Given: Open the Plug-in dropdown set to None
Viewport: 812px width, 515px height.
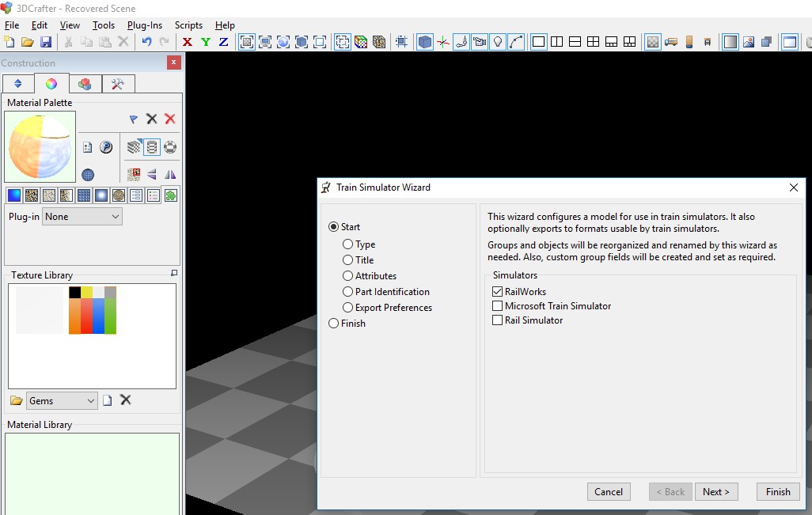Looking at the screenshot, I should point(82,216).
